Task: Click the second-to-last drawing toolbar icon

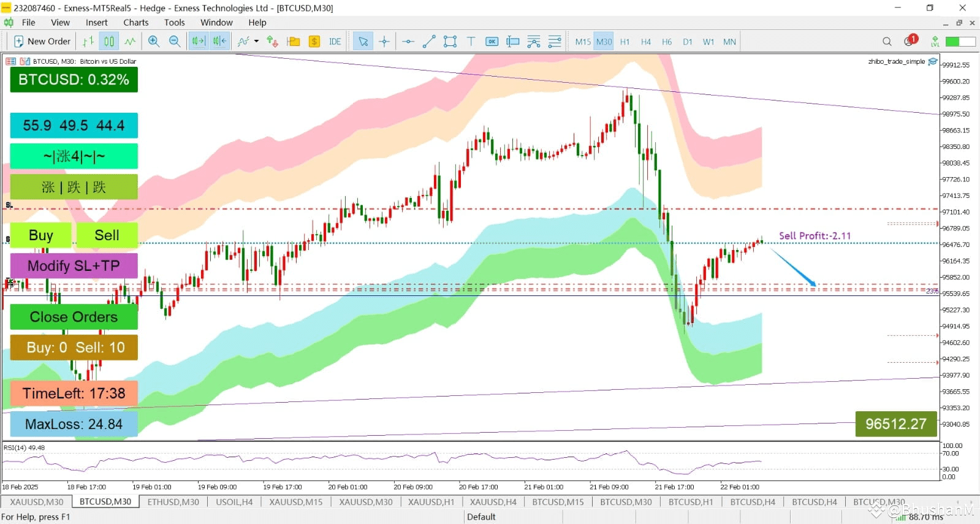Action: (534, 42)
